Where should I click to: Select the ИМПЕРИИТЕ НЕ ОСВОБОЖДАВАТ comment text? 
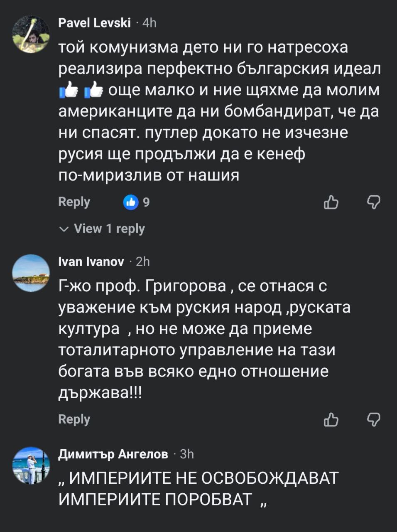(x=198, y=488)
